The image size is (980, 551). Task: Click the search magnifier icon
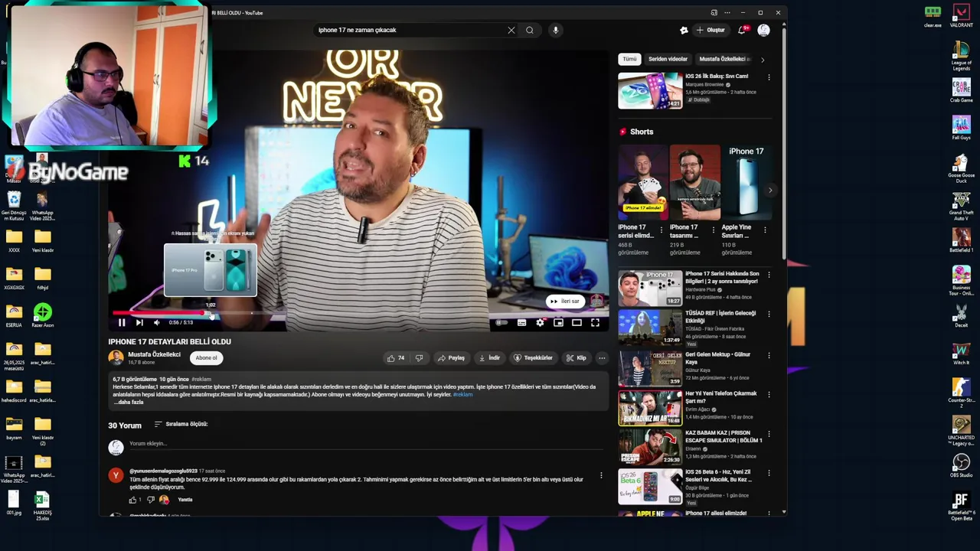[530, 30]
